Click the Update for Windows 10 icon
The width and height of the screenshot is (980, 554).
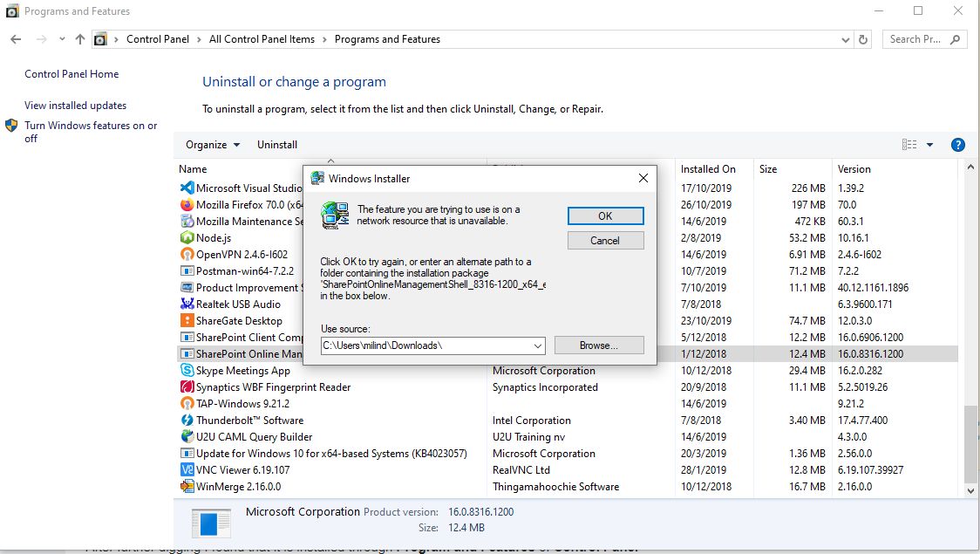click(187, 453)
